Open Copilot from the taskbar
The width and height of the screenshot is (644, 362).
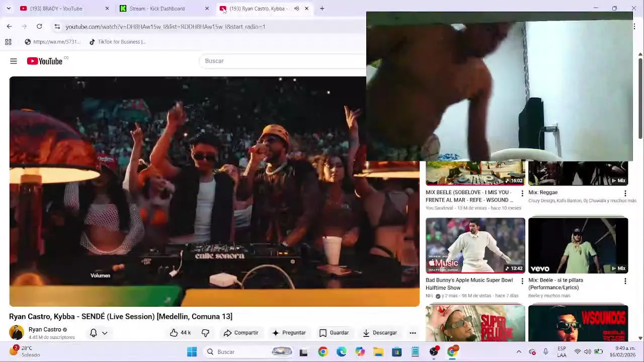pos(360,352)
